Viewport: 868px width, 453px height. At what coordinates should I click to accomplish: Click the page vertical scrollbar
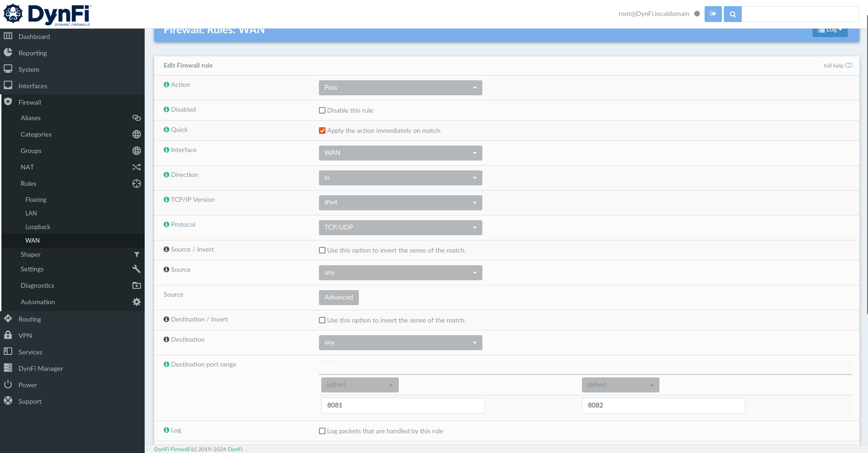coord(867,164)
